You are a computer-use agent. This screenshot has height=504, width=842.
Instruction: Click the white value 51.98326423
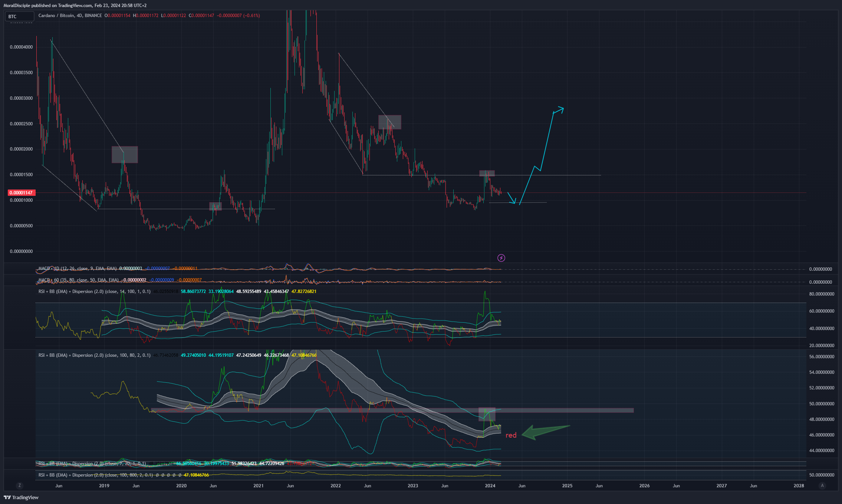click(244, 464)
